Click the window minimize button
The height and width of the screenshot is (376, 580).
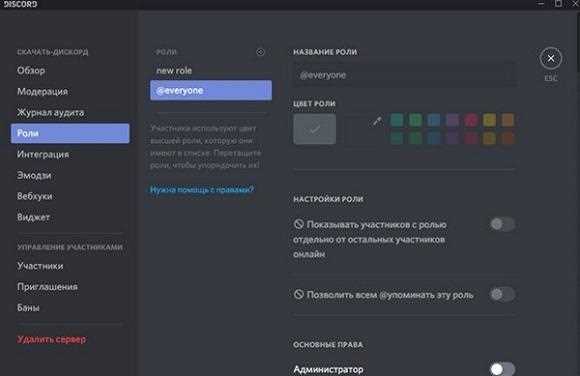click(x=540, y=4)
